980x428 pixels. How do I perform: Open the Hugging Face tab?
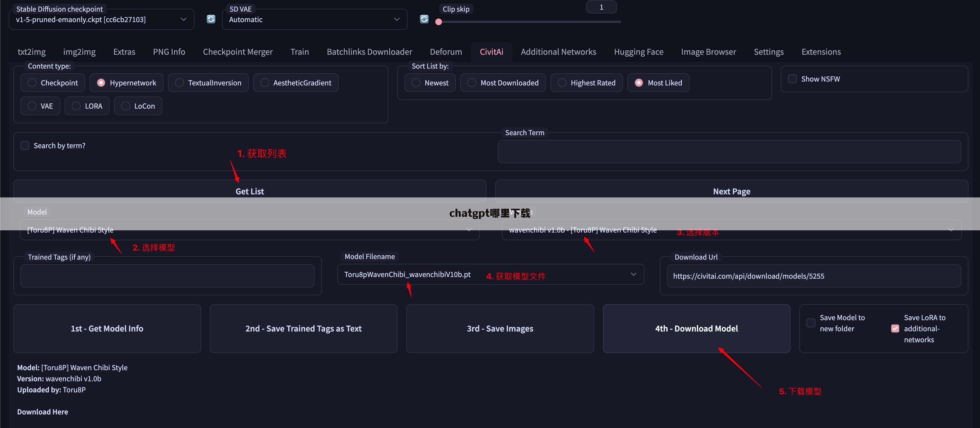(x=638, y=52)
